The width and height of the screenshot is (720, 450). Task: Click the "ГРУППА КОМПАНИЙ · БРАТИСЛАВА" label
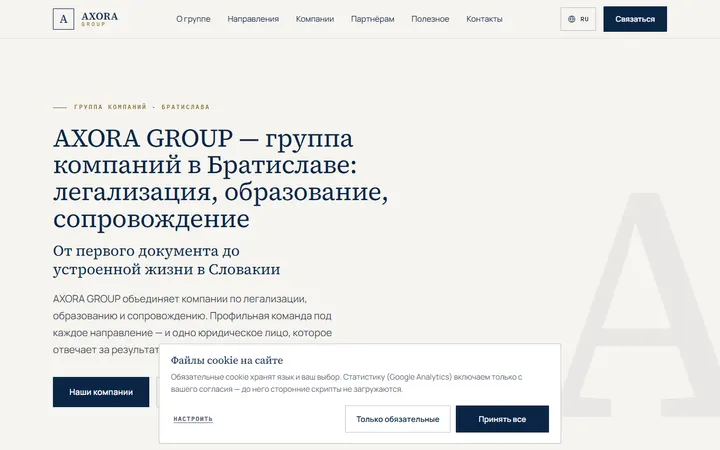141,107
